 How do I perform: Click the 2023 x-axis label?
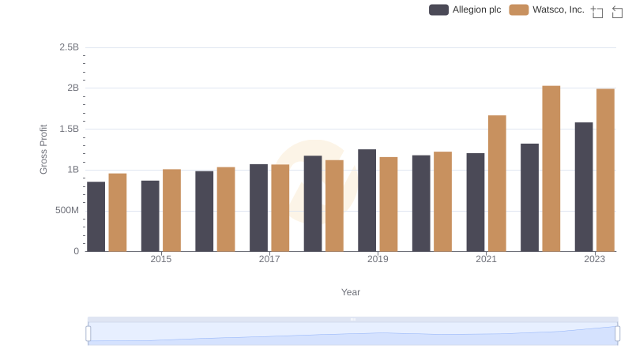[595, 259]
